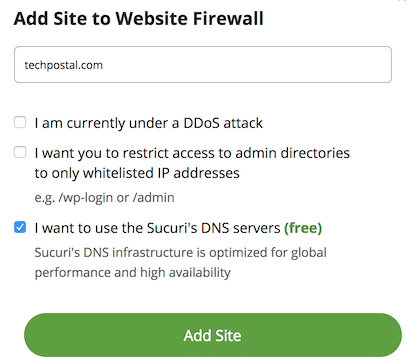The width and height of the screenshot is (409, 364).
Task: Click the green Add Site button
Action: 213,335
